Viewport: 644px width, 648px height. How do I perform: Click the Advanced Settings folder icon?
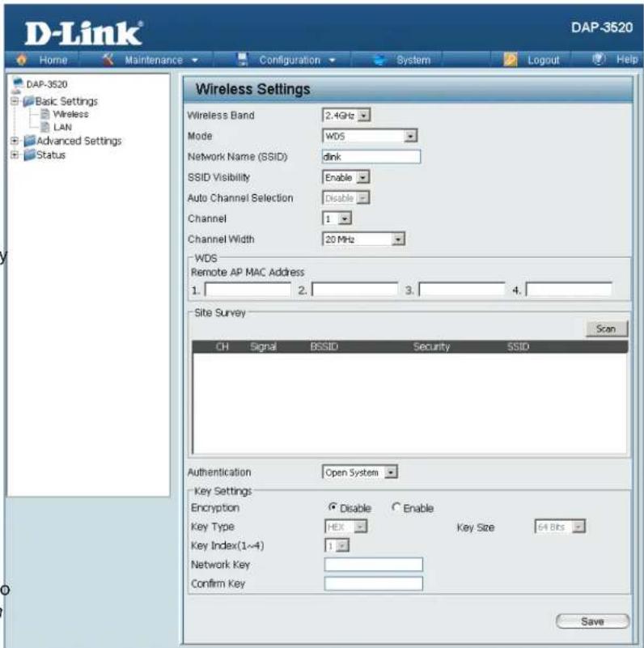[x=29, y=141]
